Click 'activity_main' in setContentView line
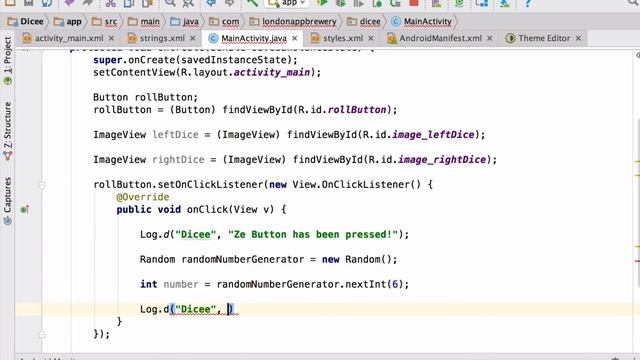 pyautogui.click(x=272, y=72)
